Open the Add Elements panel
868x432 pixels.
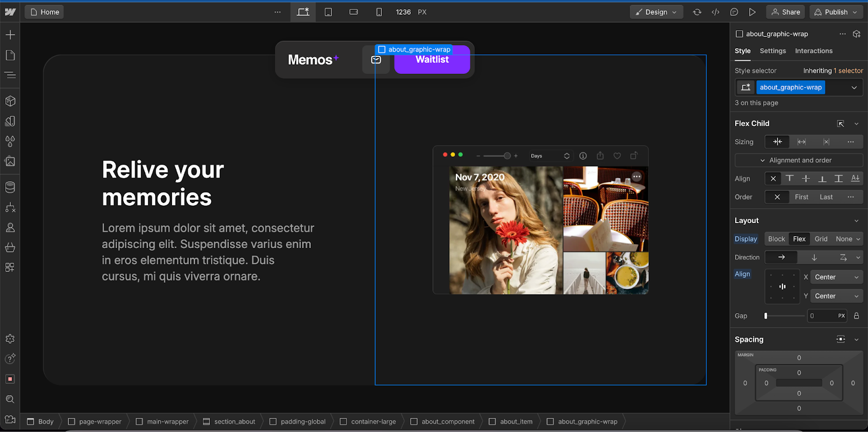(10, 35)
